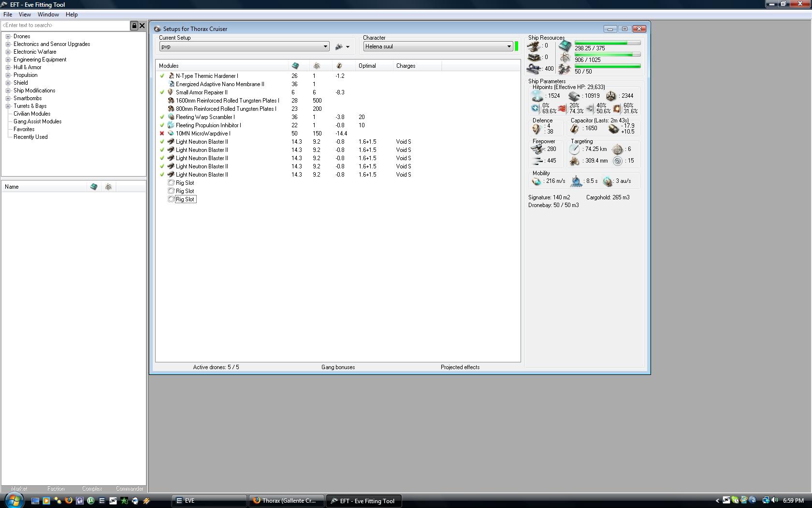Sort by the Optimal column header
Image resolution: width=812 pixels, height=508 pixels.
click(x=374, y=66)
